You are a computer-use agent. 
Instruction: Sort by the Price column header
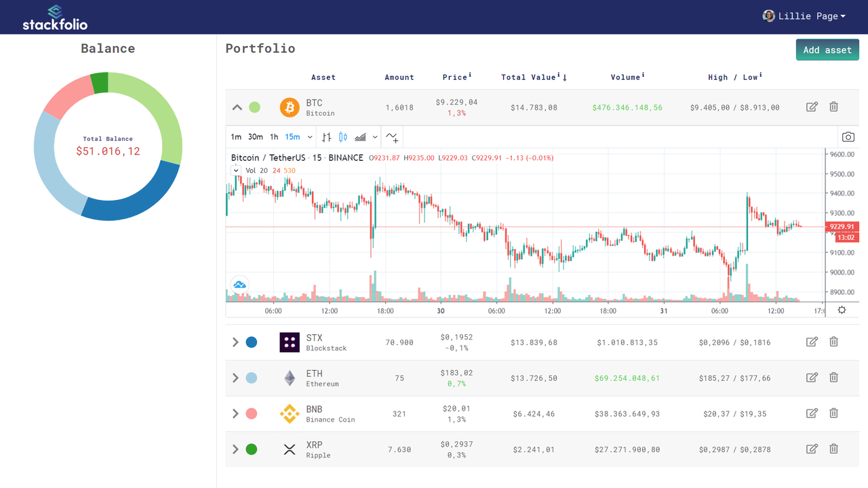coord(456,77)
